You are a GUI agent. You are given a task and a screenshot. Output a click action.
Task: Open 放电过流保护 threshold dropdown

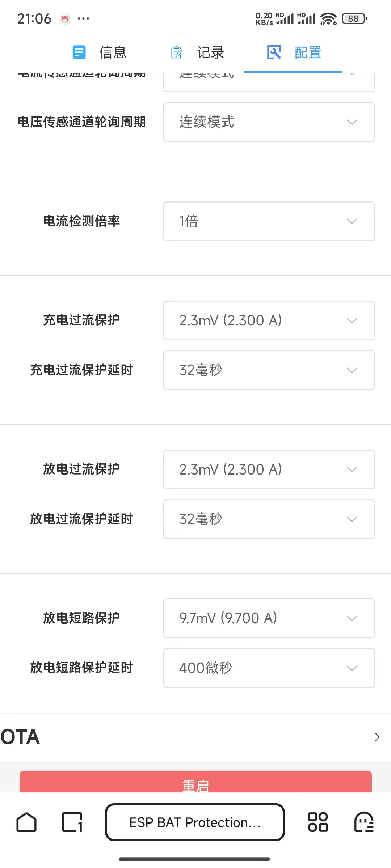pyautogui.click(x=269, y=469)
